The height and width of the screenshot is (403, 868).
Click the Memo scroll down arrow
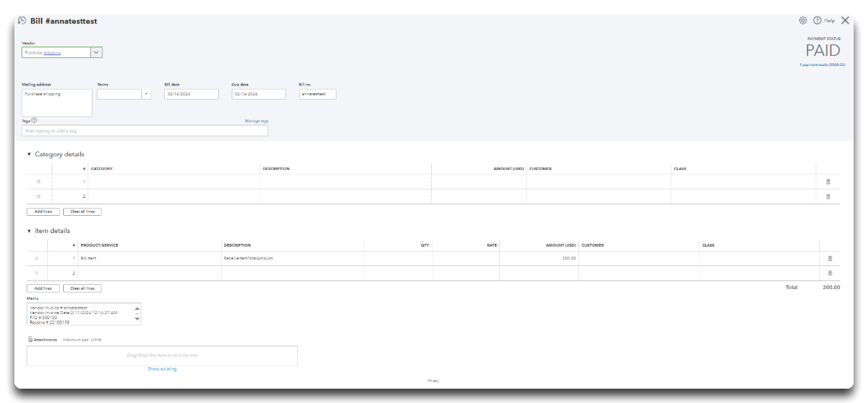pyautogui.click(x=137, y=319)
